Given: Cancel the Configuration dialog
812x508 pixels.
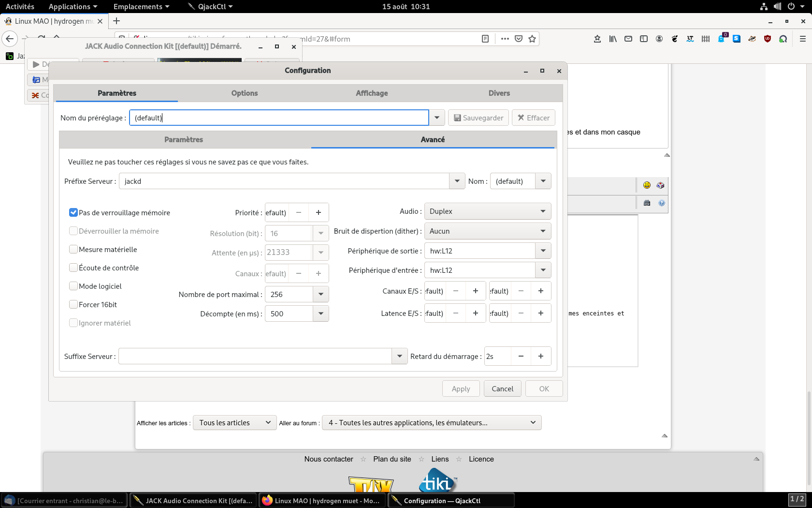Looking at the screenshot, I should (x=503, y=388).
